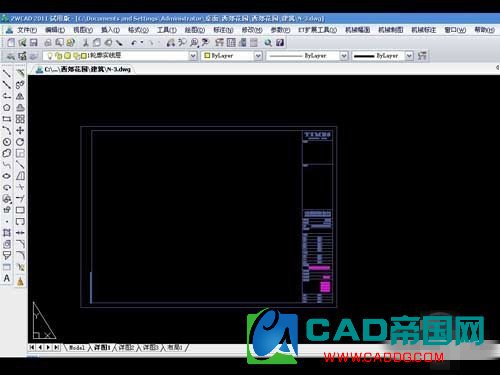Select the Line drawing tool
500x375 pixels.
(x=7, y=73)
